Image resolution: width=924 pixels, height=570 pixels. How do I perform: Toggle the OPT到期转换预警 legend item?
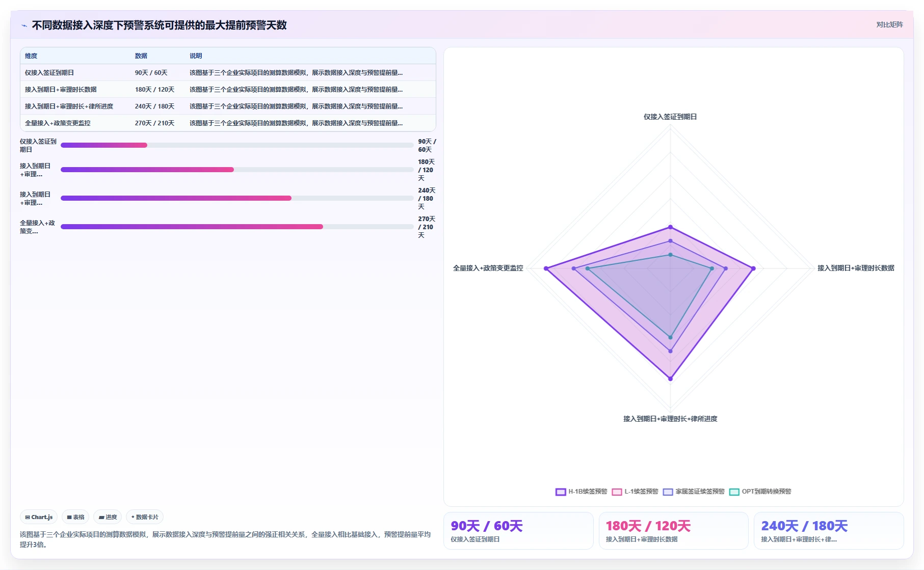pos(760,492)
